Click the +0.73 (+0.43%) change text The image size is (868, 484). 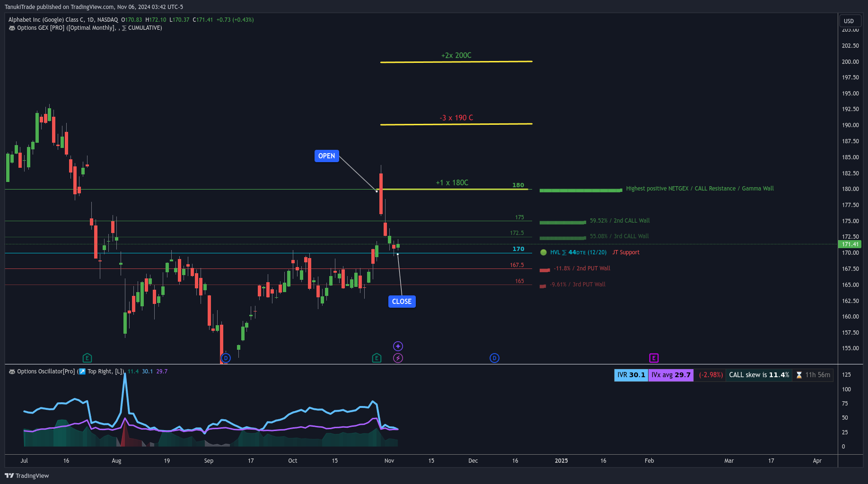coord(235,20)
